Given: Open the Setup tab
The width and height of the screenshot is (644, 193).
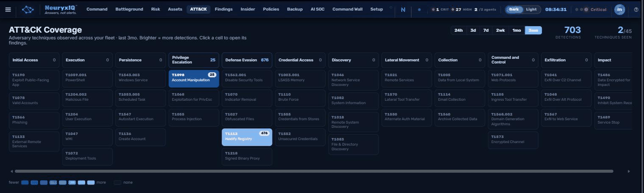Looking at the screenshot, I should coord(376,9).
